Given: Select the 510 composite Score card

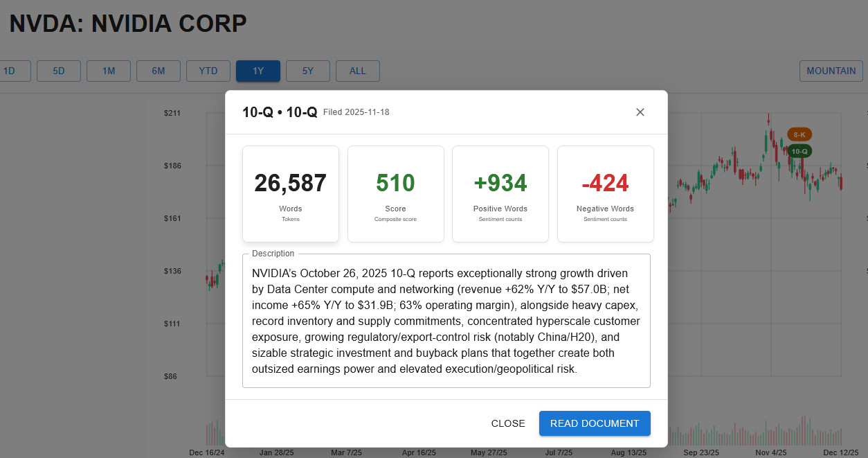Looking at the screenshot, I should 395,194.
